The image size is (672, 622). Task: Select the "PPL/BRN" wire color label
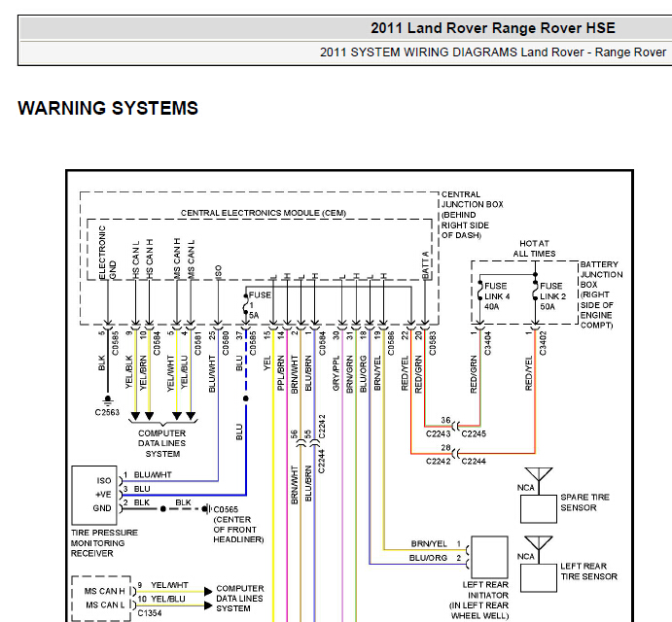pos(280,373)
